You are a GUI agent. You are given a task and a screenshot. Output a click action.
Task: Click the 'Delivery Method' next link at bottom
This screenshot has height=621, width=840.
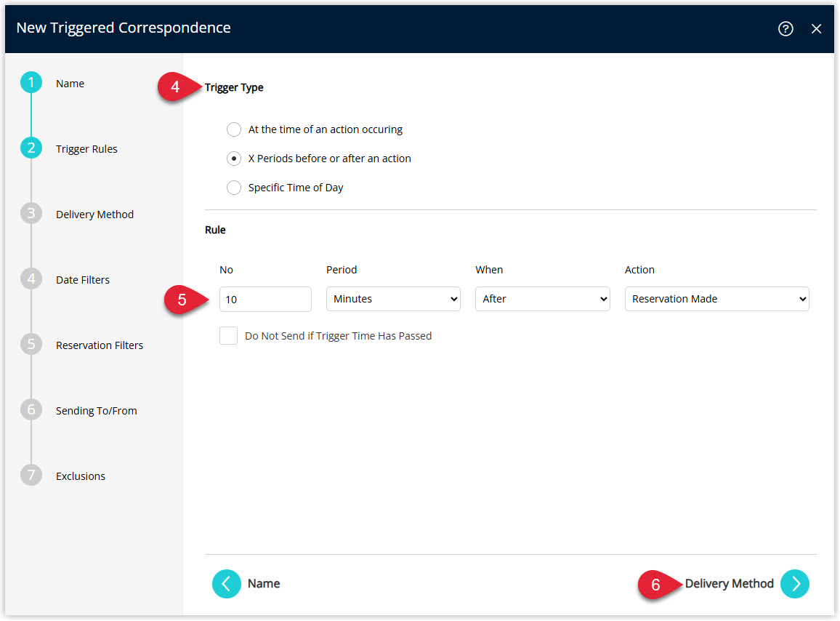[729, 583]
